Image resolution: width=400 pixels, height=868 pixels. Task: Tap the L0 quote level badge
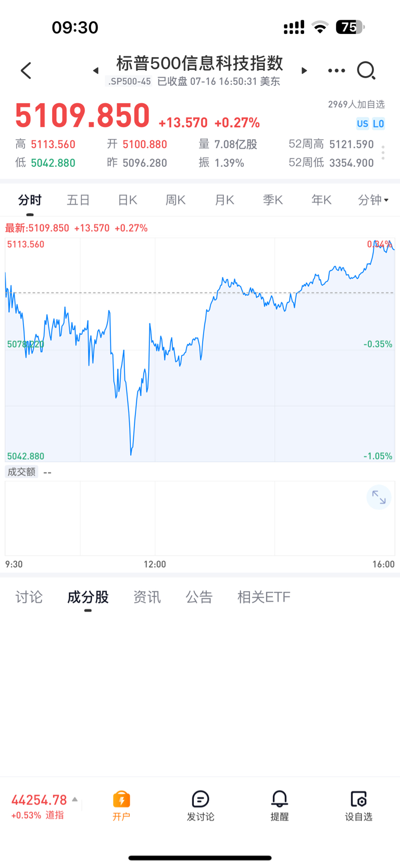(x=379, y=124)
